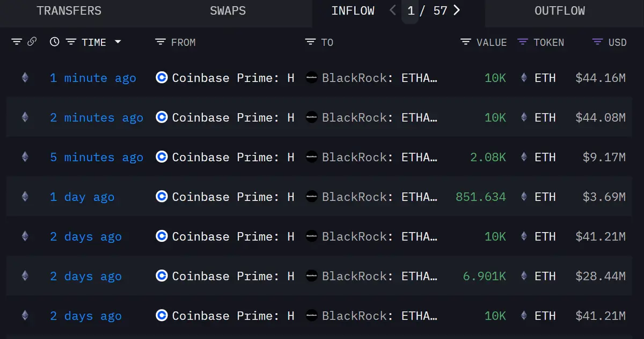The image size is (644, 339).
Task: Click the chain link icon in header
Action: pyautogui.click(x=32, y=42)
